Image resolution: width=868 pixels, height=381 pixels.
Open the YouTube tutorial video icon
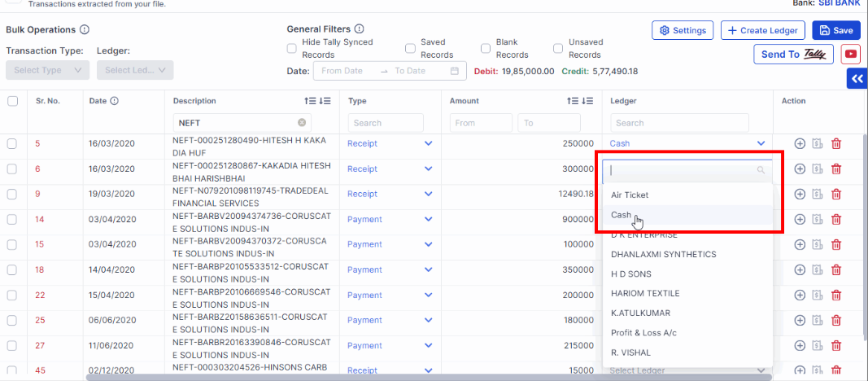[850, 54]
